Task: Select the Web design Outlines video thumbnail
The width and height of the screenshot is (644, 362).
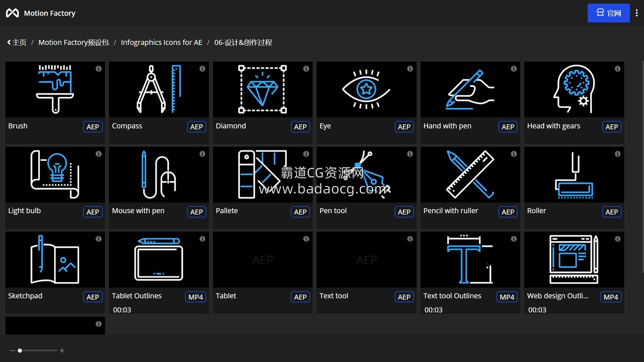Action: click(x=574, y=259)
